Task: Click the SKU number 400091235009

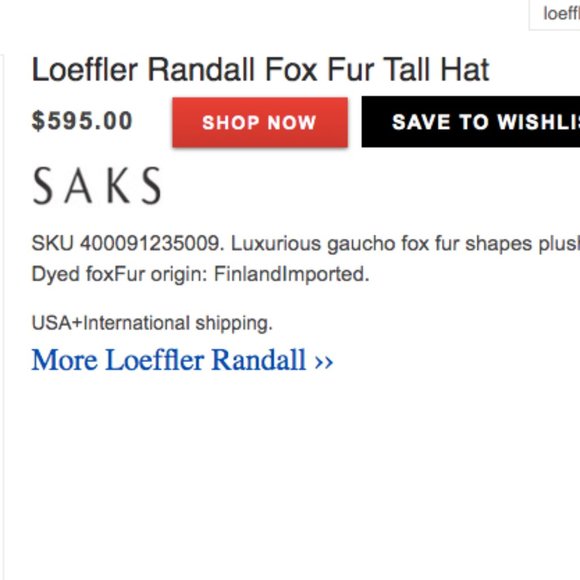Action: (x=152, y=244)
